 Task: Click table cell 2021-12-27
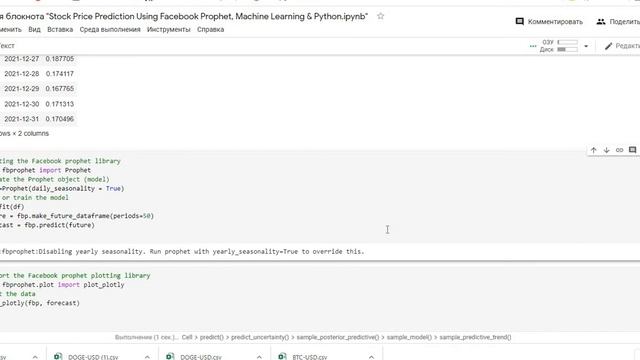point(22,59)
